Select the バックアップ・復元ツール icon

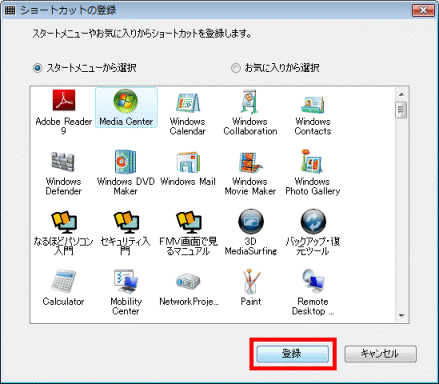(313, 222)
